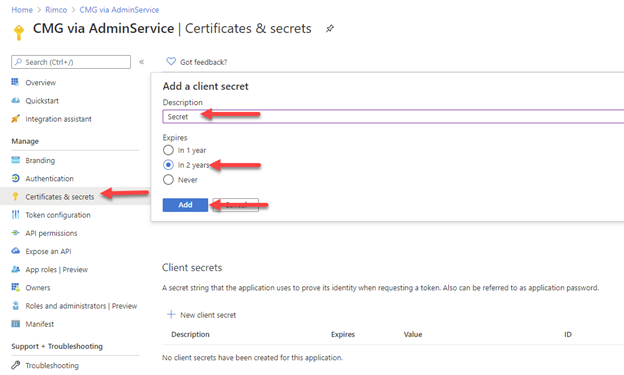Open the Quickstart menu item

point(42,101)
